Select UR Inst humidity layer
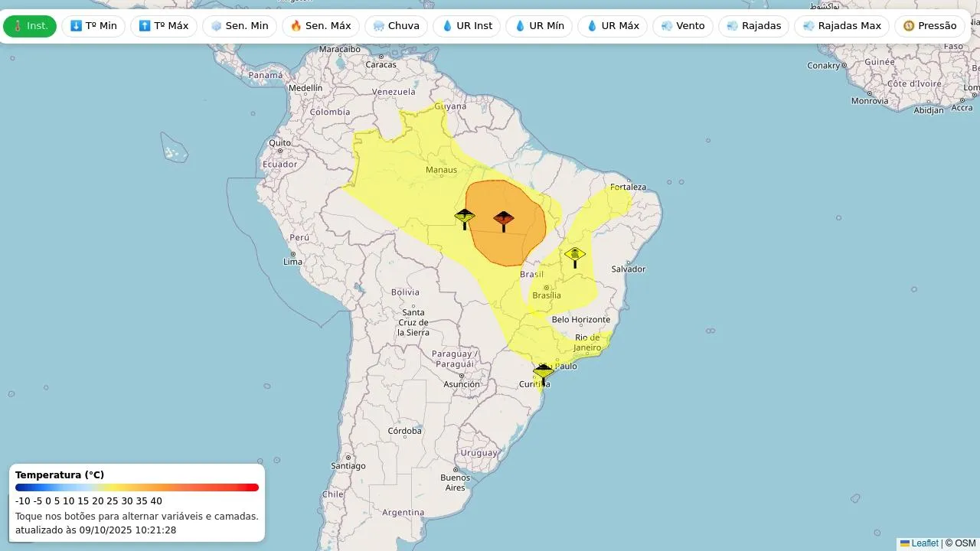Image resolution: width=980 pixels, height=551 pixels. coord(467,26)
